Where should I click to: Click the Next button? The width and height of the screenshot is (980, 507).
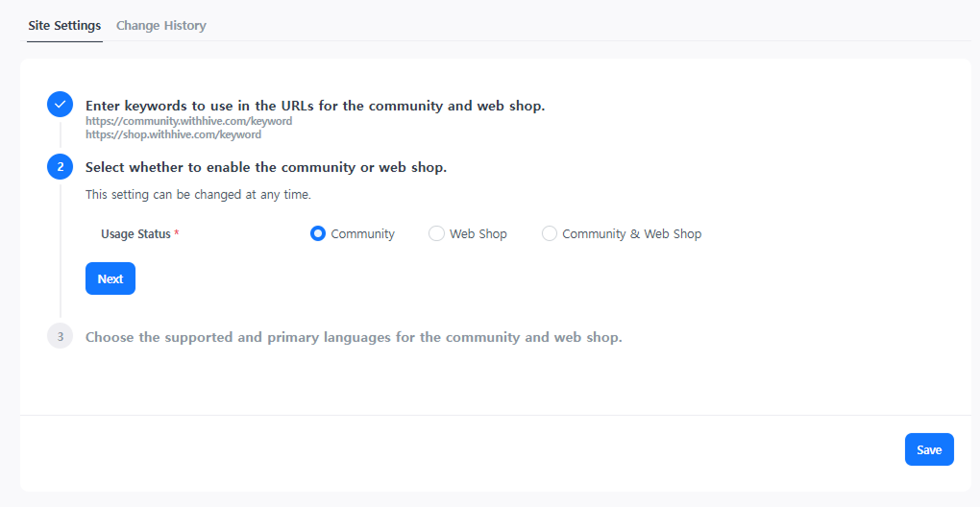pos(110,278)
